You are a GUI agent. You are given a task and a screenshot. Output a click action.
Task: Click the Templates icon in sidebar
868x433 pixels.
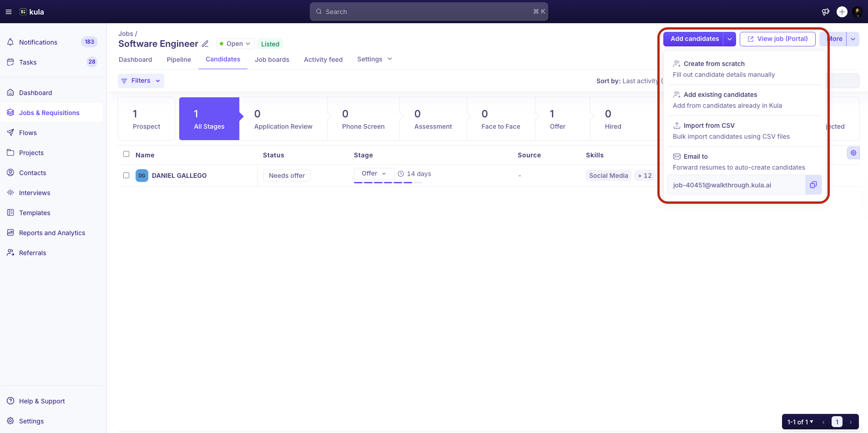coord(10,212)
